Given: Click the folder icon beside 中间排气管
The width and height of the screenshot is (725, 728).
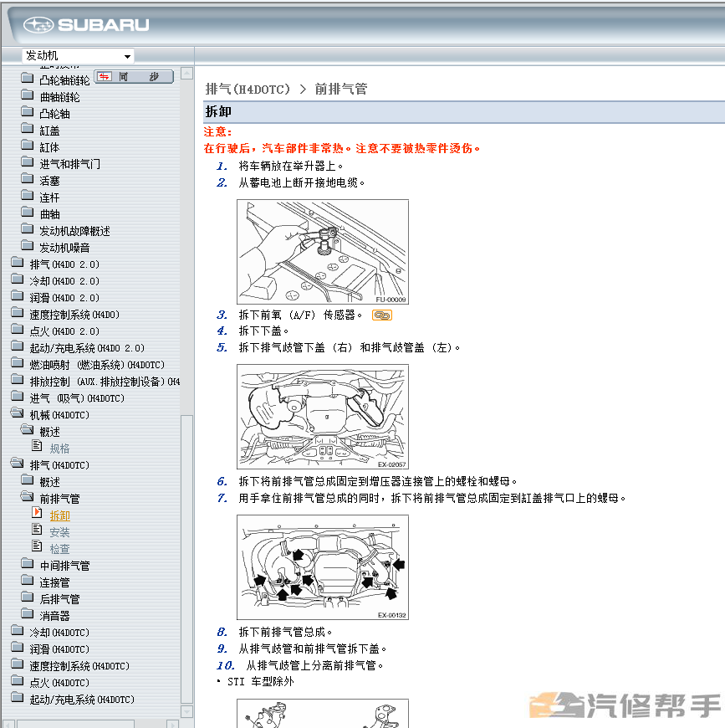Looking at the screenshot, I should tap(28, 564).
